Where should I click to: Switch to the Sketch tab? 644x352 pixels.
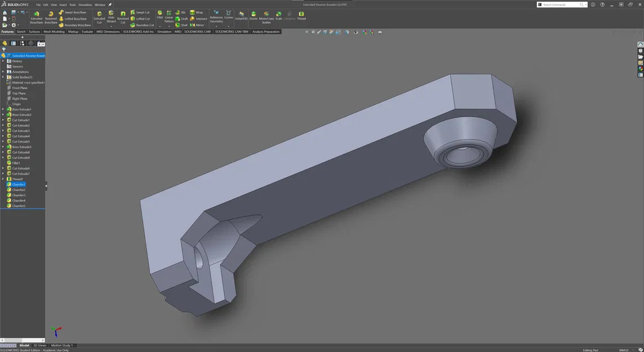(21, 32)
